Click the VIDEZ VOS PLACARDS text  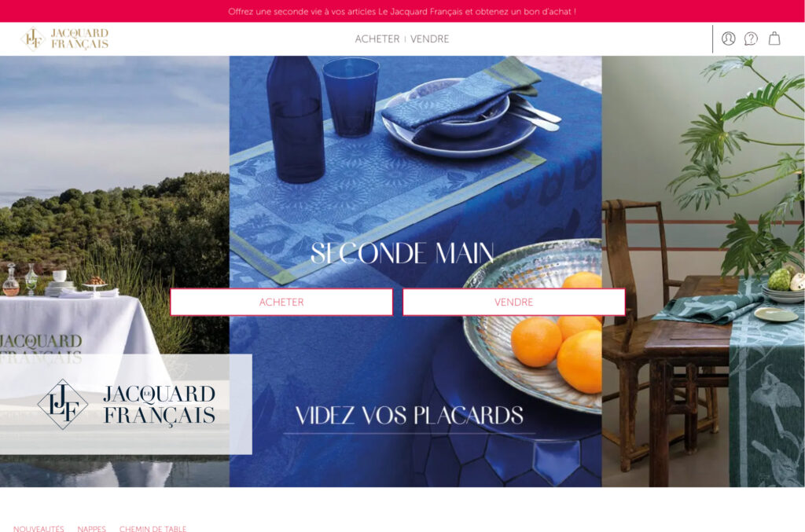coord(409,416)
